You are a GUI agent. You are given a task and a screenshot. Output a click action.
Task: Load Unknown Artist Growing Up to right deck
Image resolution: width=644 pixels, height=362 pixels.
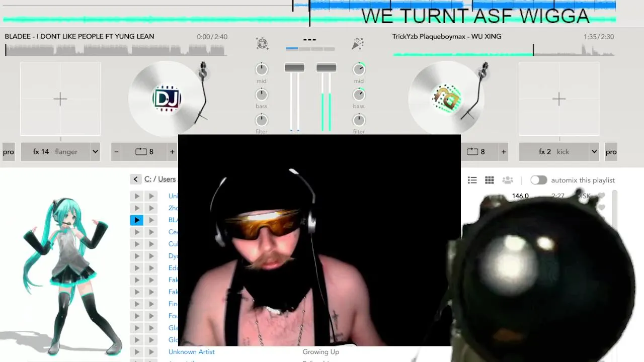(x=151, y=352)
